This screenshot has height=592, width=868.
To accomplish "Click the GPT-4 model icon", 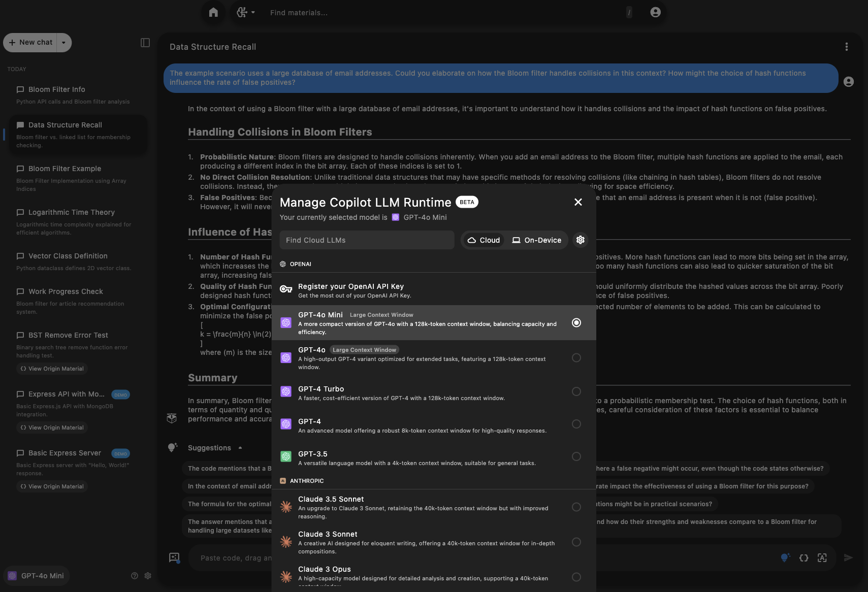I will point(286,424).
